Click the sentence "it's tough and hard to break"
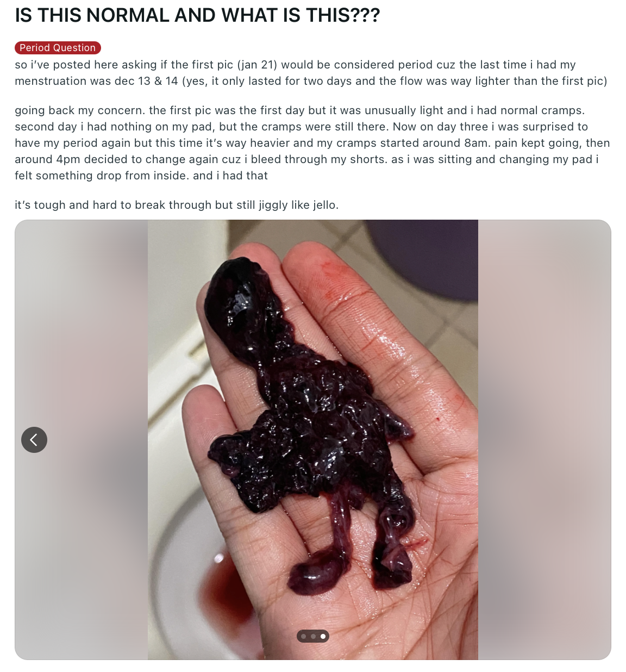The image size is (626, 672). (x=177, y=205)
